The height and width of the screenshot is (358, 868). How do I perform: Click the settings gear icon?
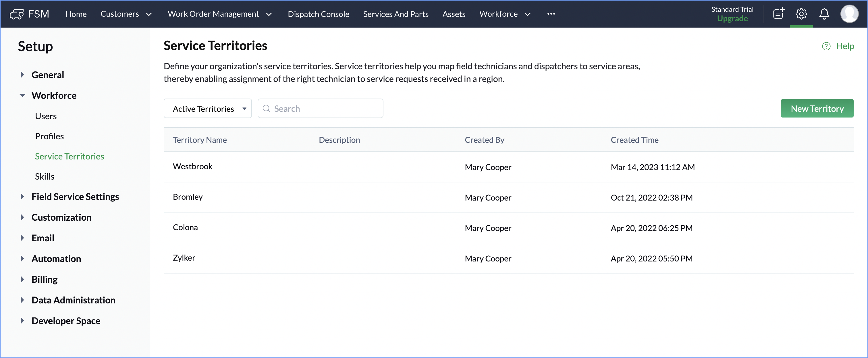pyautogui.click(x=801, y=14)
